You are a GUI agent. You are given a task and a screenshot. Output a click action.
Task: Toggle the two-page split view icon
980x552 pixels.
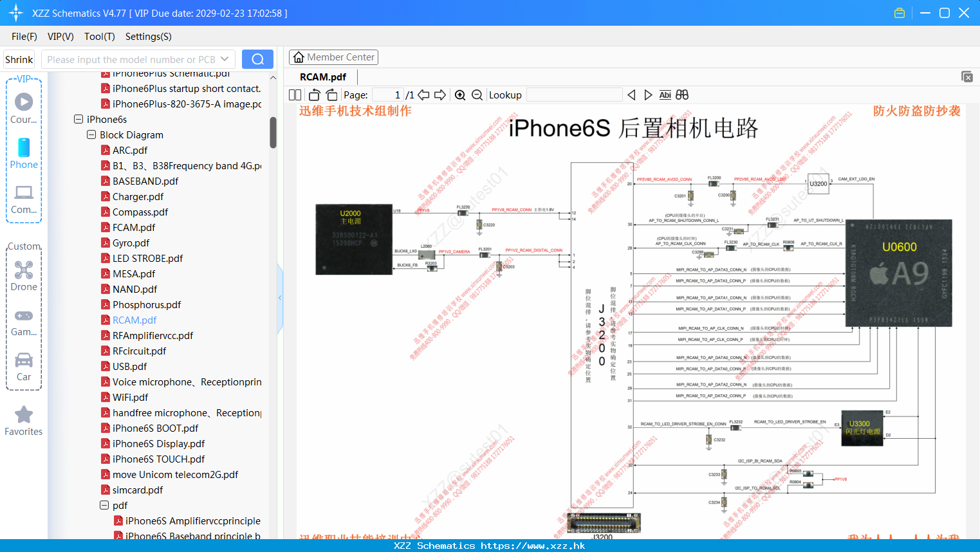[295, 95]
